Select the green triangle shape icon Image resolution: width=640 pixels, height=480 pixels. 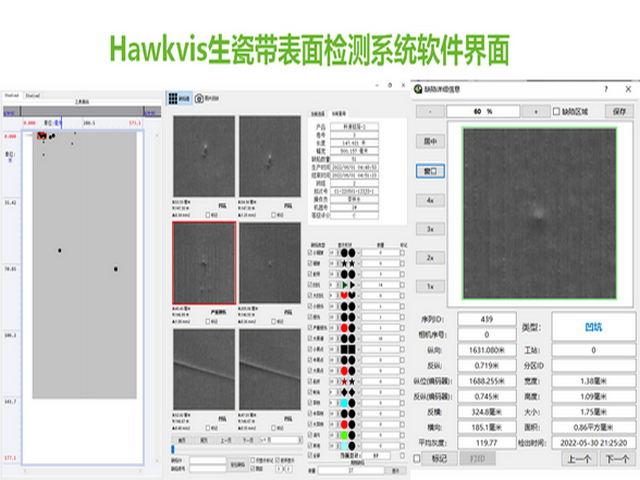tap(345, 285)
